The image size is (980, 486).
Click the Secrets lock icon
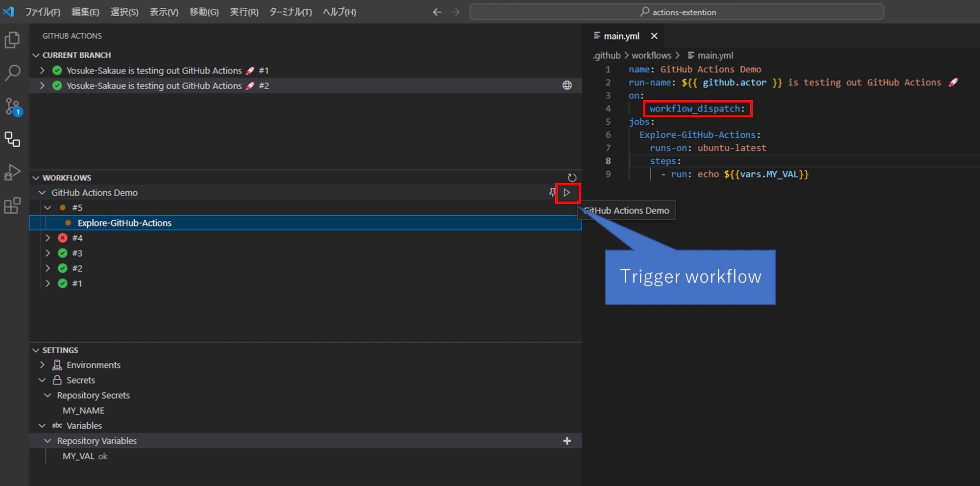click(x=57, y=380)
